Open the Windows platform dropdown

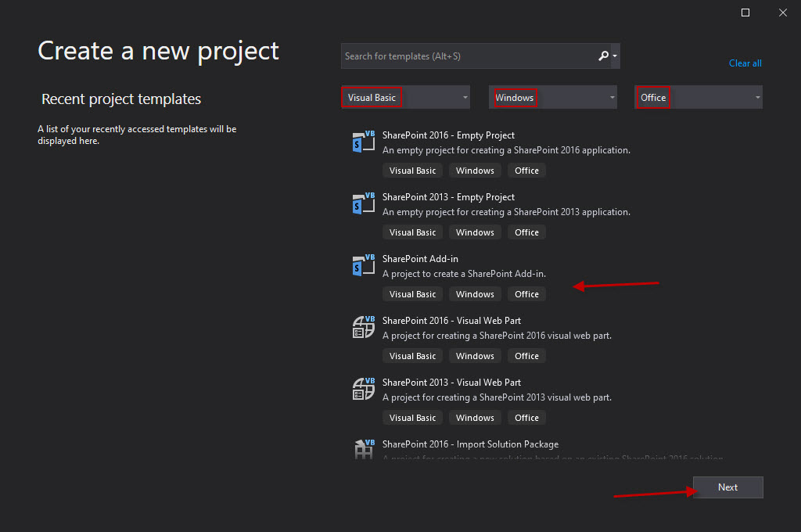[x=553, y=97]
